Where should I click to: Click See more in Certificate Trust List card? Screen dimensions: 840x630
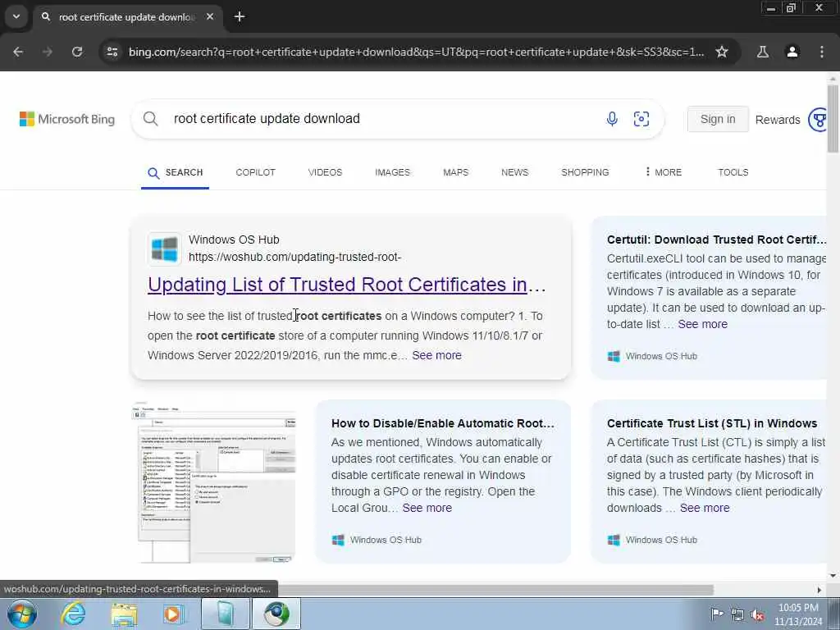(x=705, y=508)
